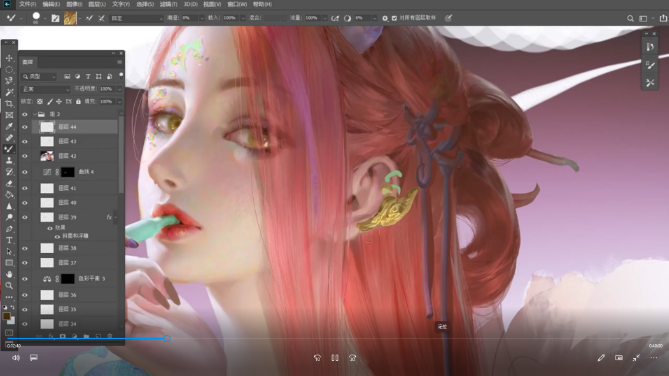This screenshot has height=376, width=669.
Task: Skip backward in the video
Action: [317, 358]
